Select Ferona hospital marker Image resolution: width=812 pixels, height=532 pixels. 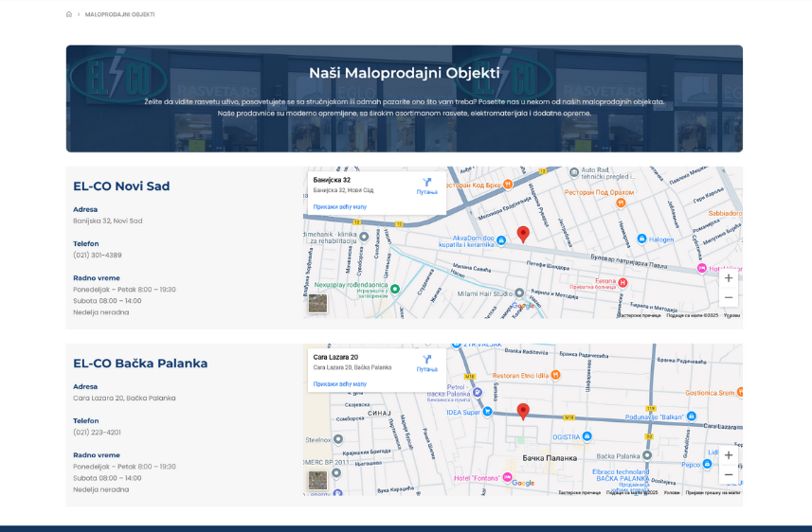click(623, 282)
